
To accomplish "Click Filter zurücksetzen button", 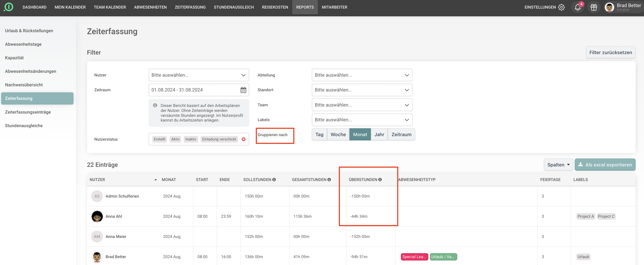I will (x=611, y=52).
